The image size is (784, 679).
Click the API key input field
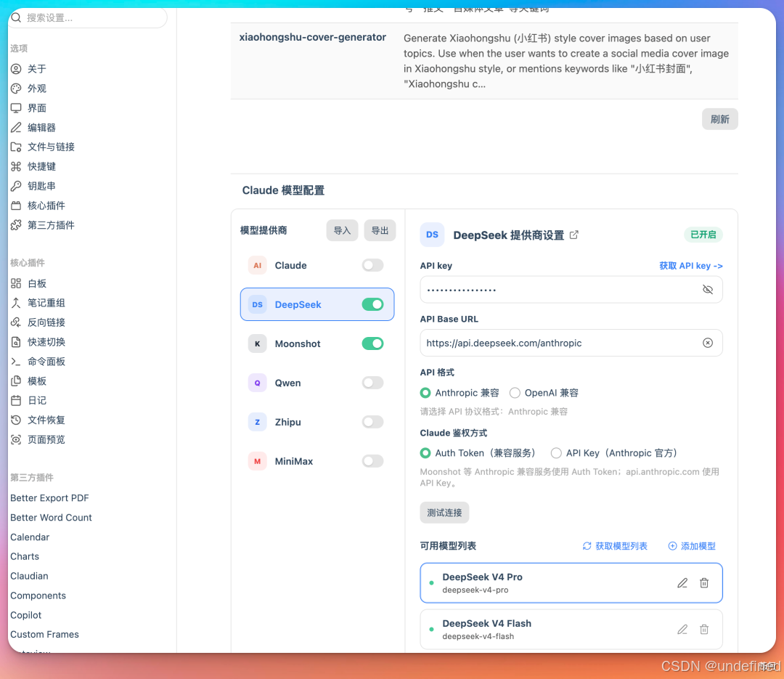[x=571, y=290]
